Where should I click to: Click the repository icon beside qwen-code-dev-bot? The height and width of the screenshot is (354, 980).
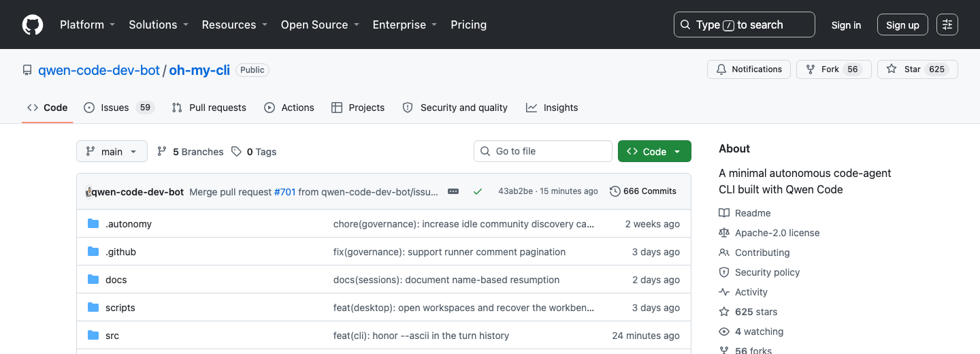click(x=27, y=70)
